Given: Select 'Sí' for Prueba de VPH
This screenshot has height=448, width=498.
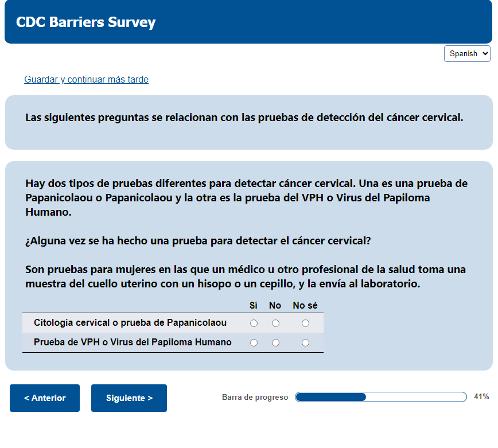Looking at the screenshot, I should click(254, 343).
